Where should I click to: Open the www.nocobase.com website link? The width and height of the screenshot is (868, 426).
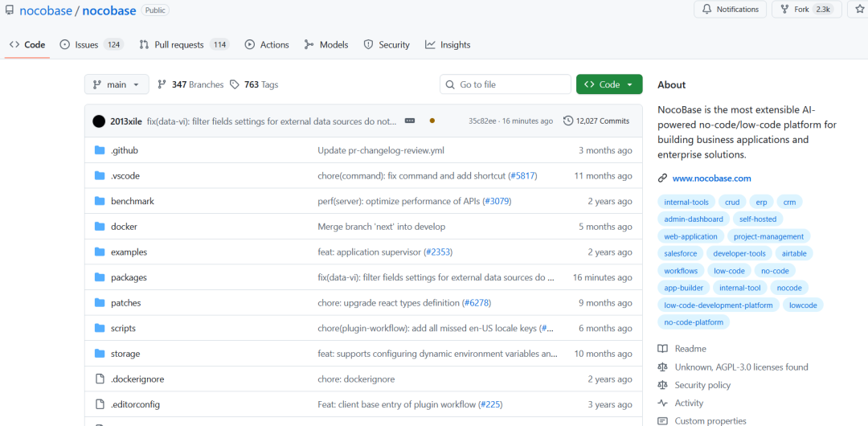click(711, 178)
